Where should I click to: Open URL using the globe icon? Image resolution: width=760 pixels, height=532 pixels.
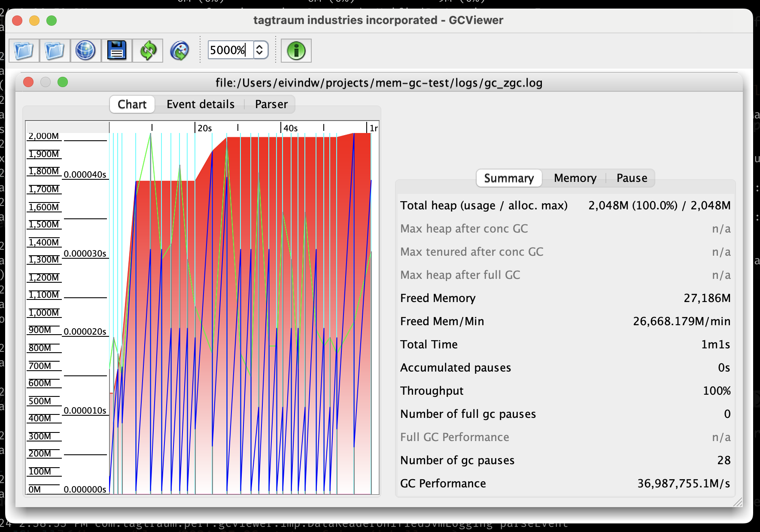coord(85,51)
